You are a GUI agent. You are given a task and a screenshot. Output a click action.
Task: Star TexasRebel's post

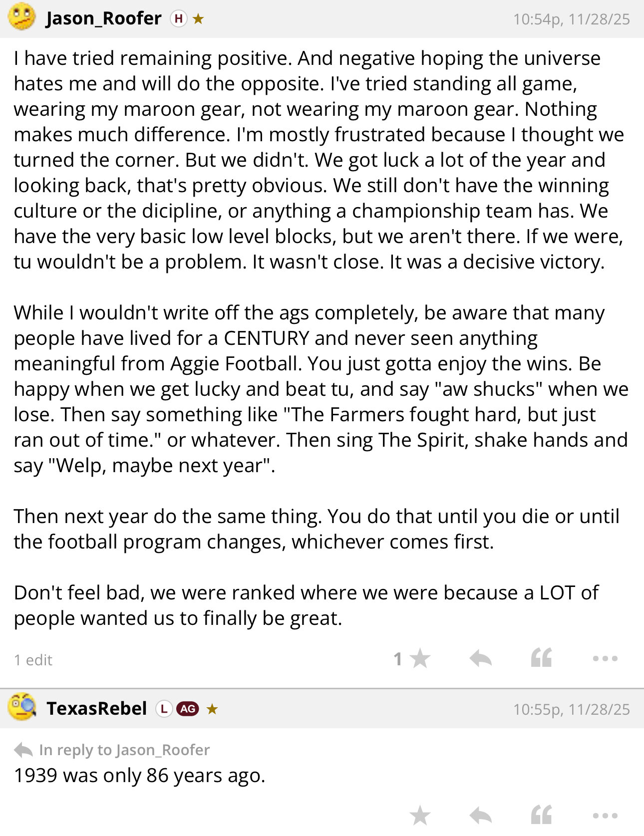pyautogui.click(x=419, y=816)
